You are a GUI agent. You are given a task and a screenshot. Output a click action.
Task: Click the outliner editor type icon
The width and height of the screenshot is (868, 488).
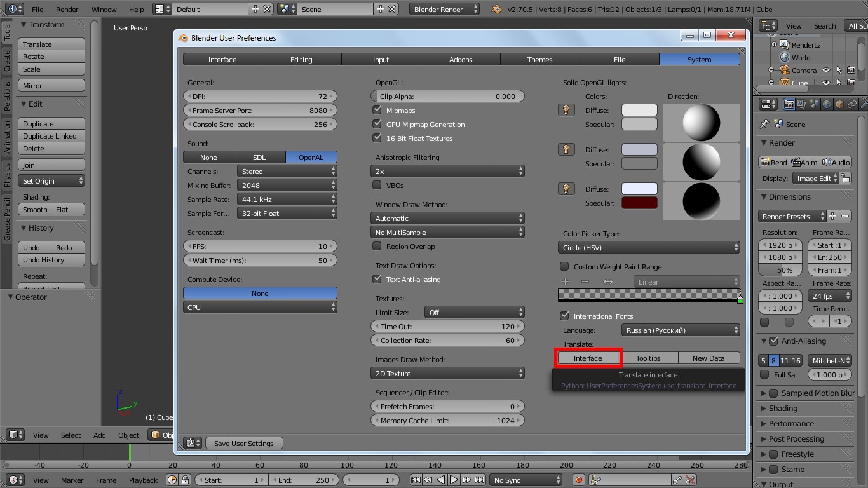[768, 25]
